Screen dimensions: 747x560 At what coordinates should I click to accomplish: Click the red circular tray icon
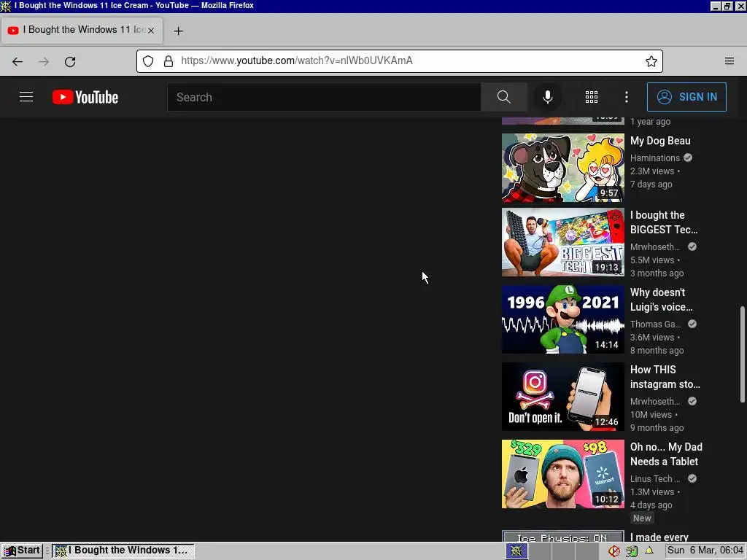(x=614, y=551)
